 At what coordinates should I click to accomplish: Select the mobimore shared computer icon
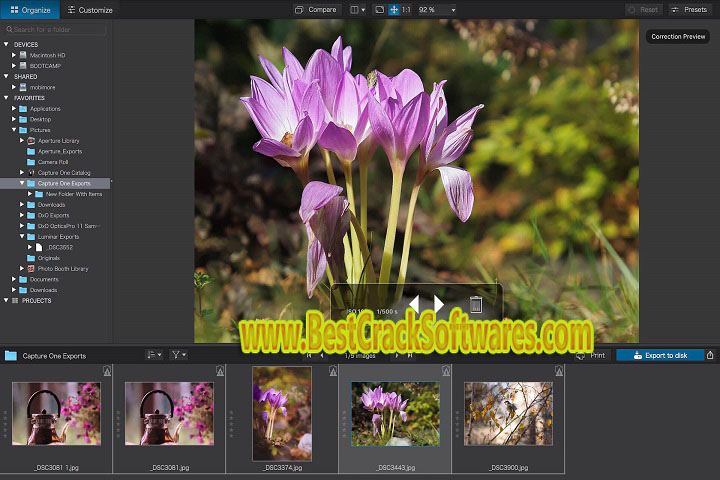pos(23,87)
